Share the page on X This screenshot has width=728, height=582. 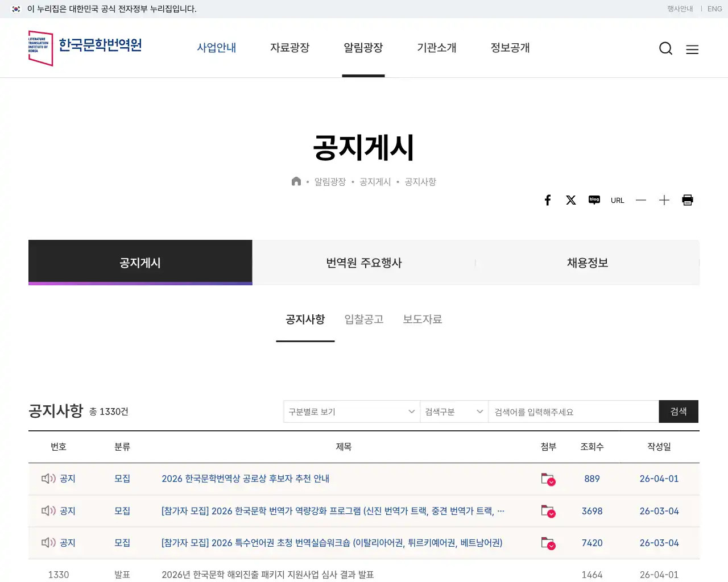click(x=570, y=200)
